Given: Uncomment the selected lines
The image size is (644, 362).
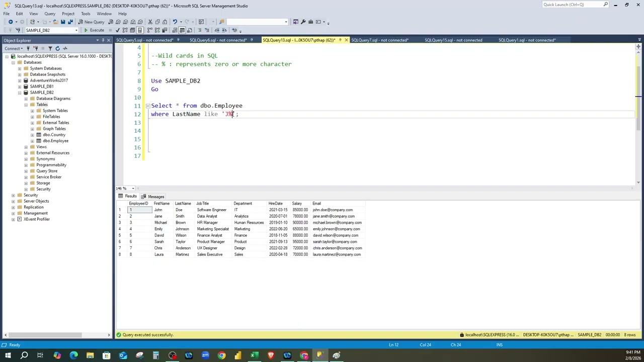Looking at the screenshot, I should (207, 30).
